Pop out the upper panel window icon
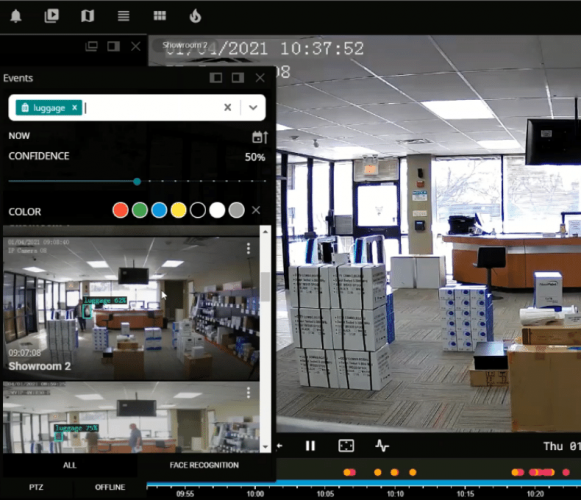Screen dimensions: 581x500 (91, 46)
